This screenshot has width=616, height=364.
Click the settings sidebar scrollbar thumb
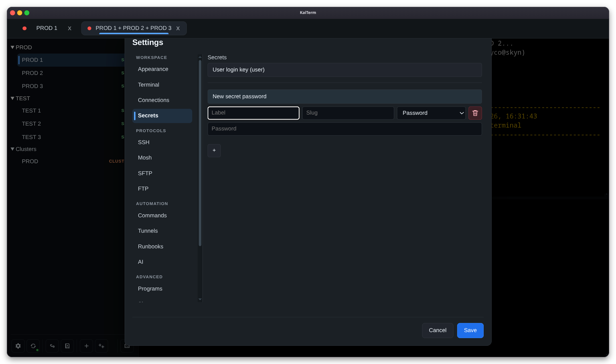pyautogui.click(x=200, y=153)
